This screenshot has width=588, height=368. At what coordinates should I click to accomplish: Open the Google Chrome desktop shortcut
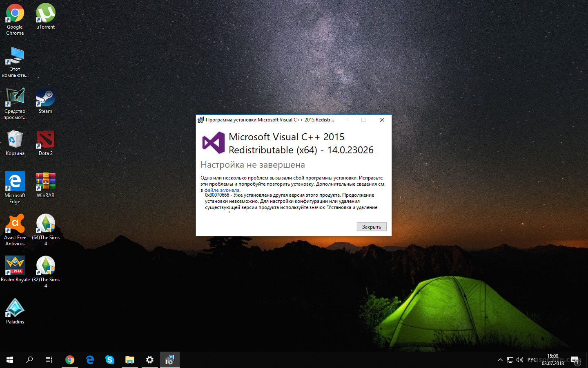point(15,20)
